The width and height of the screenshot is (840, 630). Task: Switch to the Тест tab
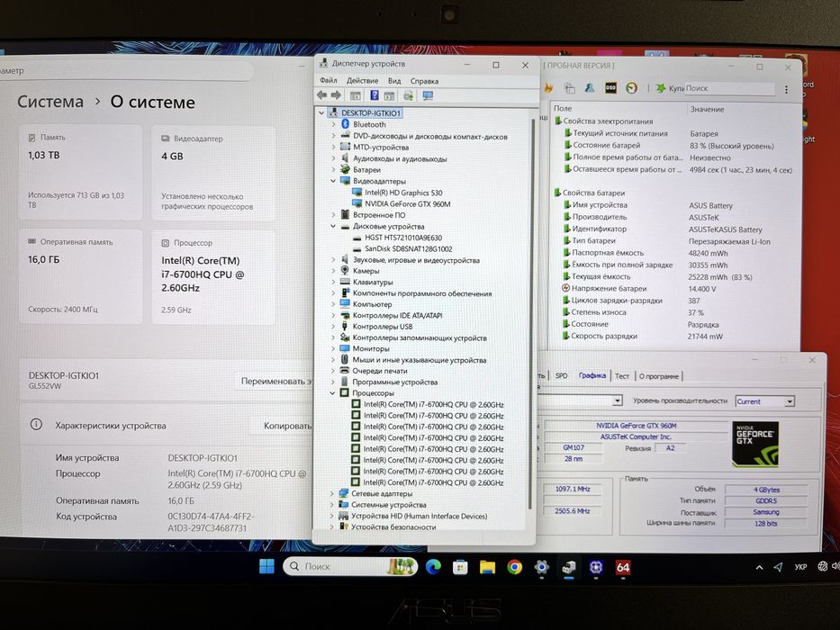[x=621, y=376]
